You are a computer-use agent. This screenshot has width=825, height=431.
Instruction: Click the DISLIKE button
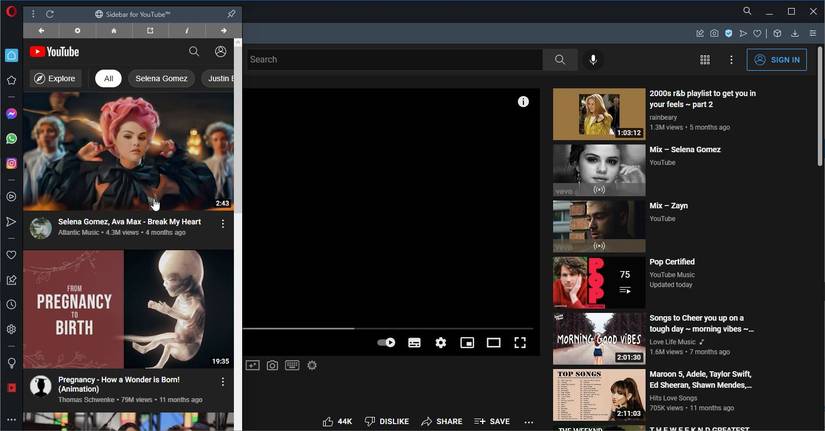(387, 422)
